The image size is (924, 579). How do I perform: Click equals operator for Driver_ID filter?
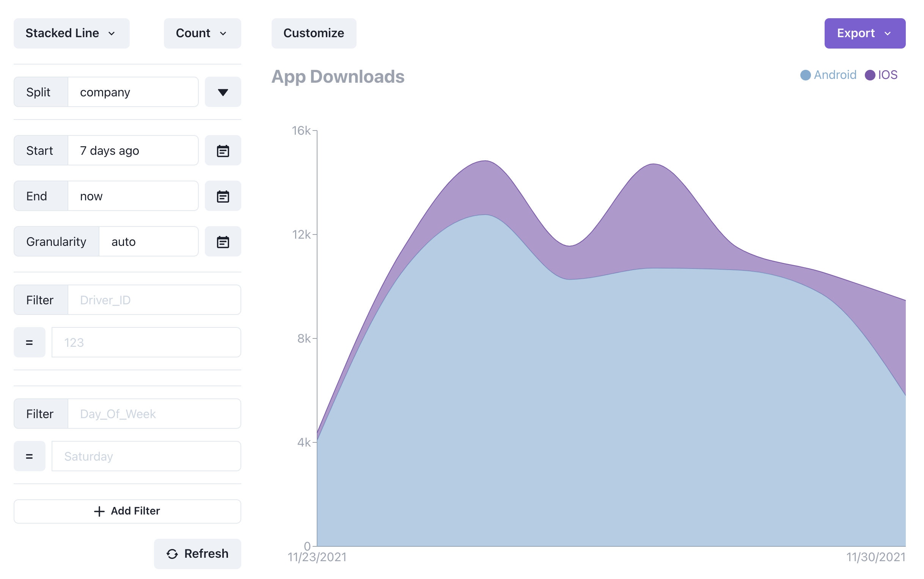[30, 342]
